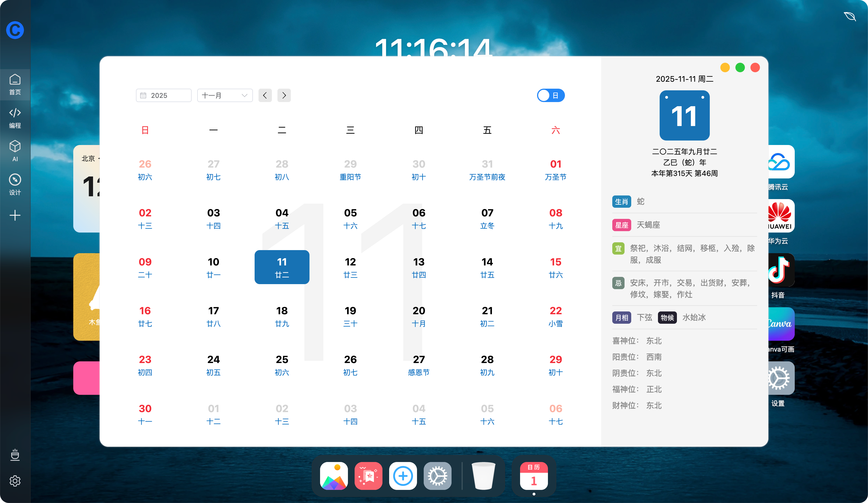This screenshot has height=503, width=868.
Task: Open sidebar settings gear icon
Action: [15, 481]
